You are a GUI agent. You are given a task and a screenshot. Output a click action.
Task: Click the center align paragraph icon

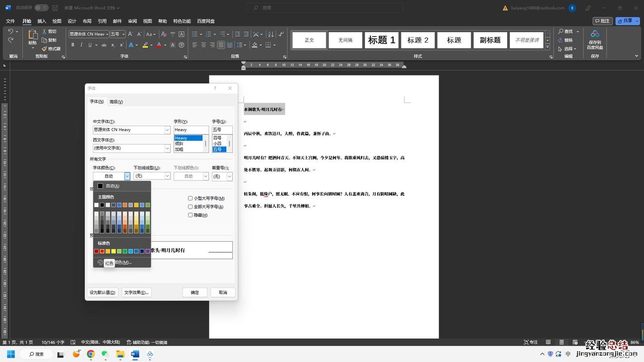203,45
